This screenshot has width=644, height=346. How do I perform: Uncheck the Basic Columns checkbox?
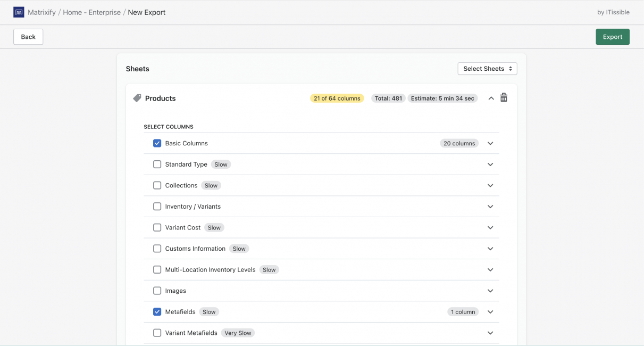click(x=157, y=143)
